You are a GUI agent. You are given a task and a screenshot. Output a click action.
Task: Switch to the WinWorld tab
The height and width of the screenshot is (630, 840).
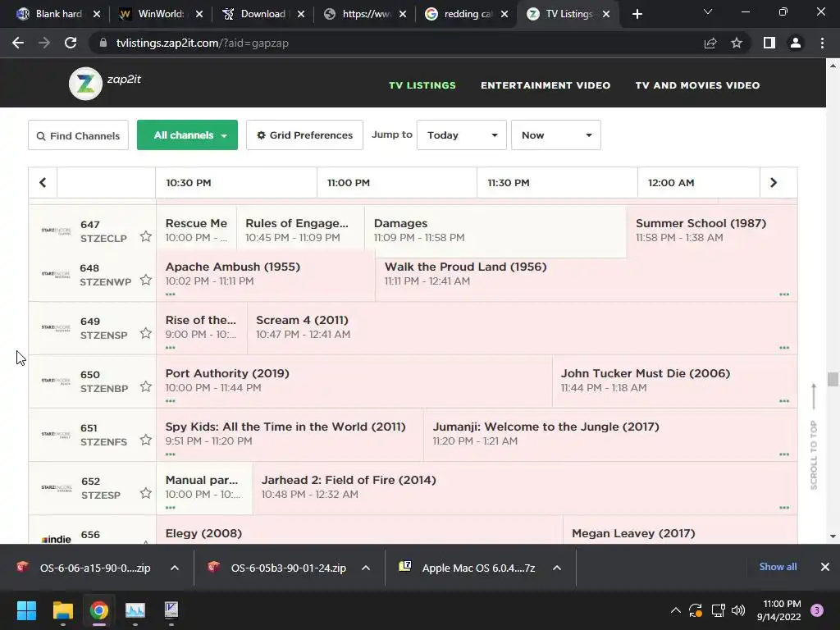coord(161,14)
